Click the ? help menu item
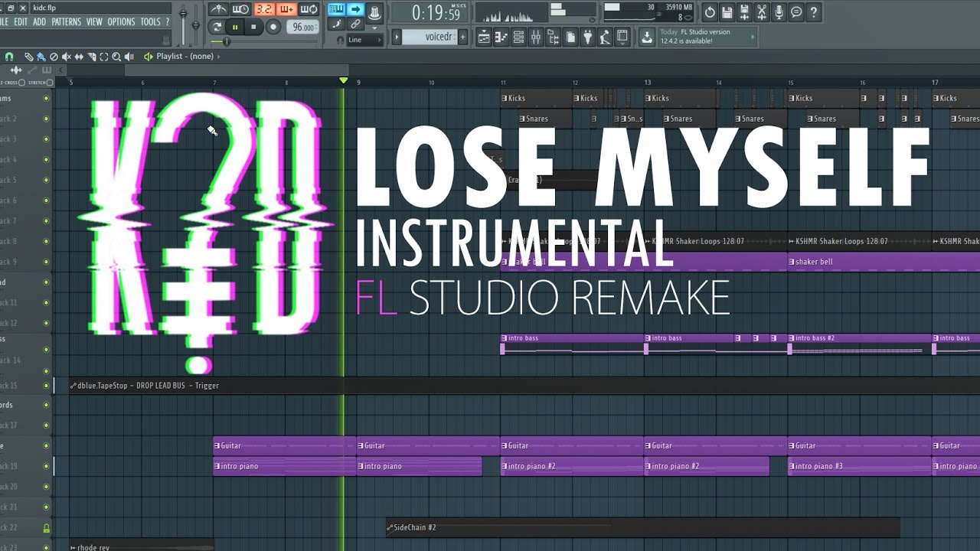980x551 pixels. point(167,22)
